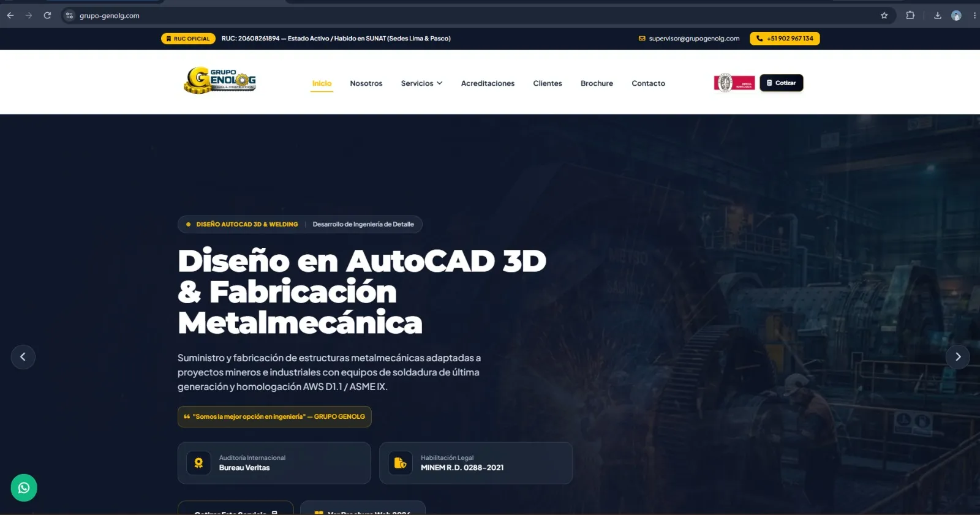
Task: Open the browser extensions puzzle icon
Action: click(x=910, y=15)
